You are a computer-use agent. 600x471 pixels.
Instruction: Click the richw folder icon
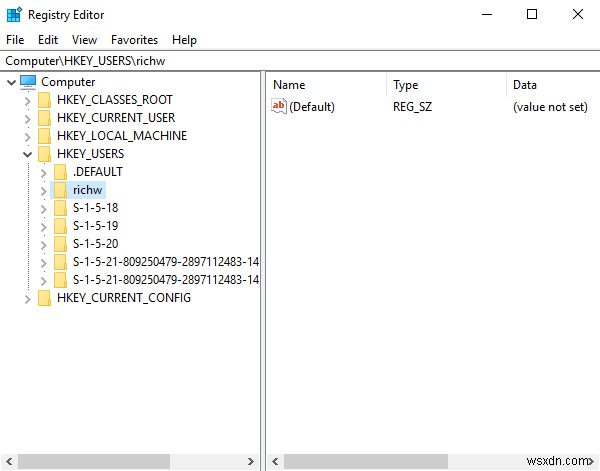point(60,190)
